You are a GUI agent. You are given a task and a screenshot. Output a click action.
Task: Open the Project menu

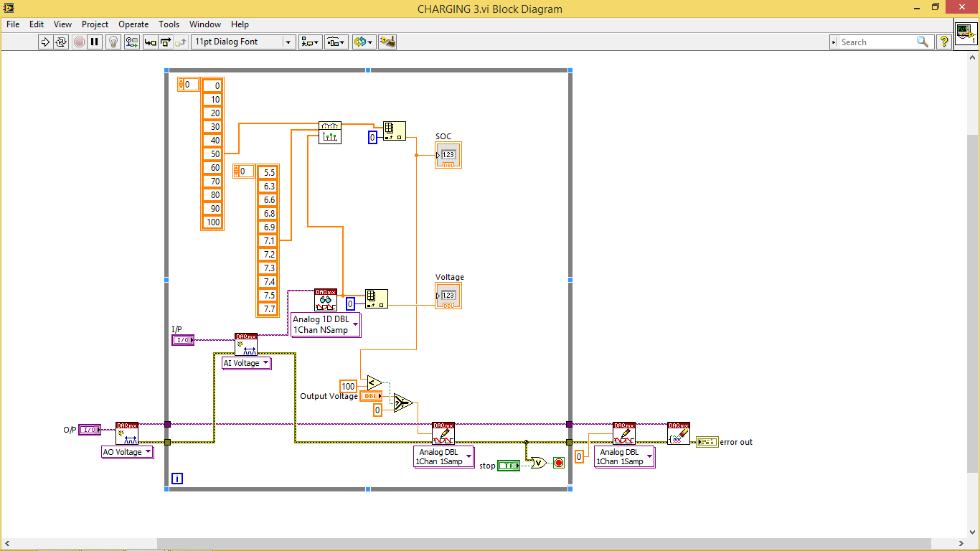point(95,24)
